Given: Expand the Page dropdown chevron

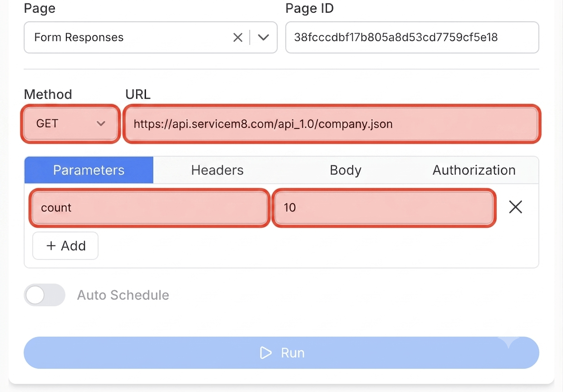Looking at the screenshot, I should (x=263, y=38).
